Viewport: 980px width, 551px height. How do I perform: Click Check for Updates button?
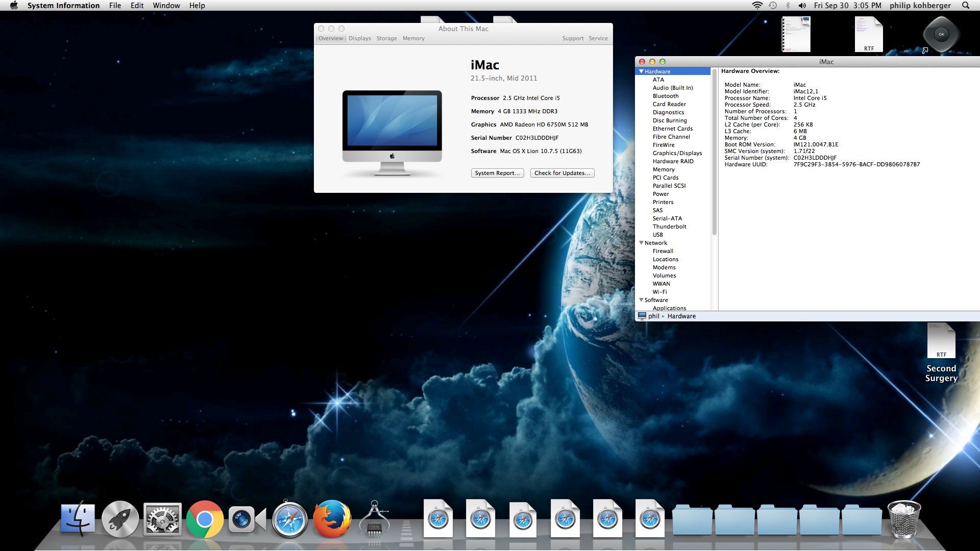[x=562, y=173]
